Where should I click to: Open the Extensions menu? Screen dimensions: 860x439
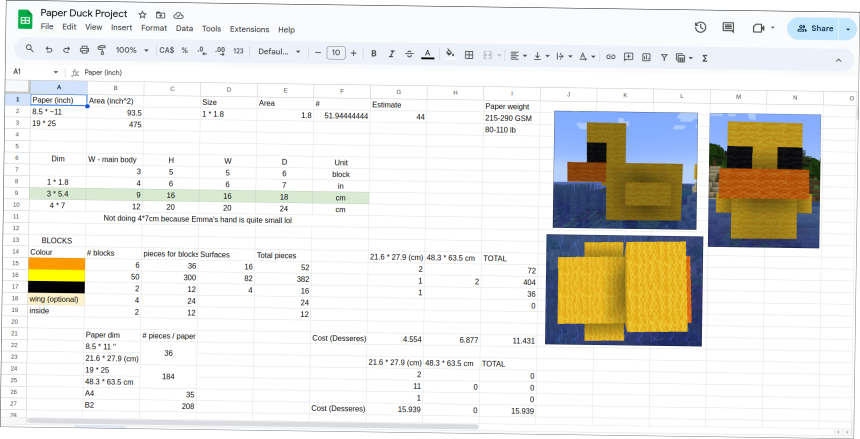pos(249,30)
